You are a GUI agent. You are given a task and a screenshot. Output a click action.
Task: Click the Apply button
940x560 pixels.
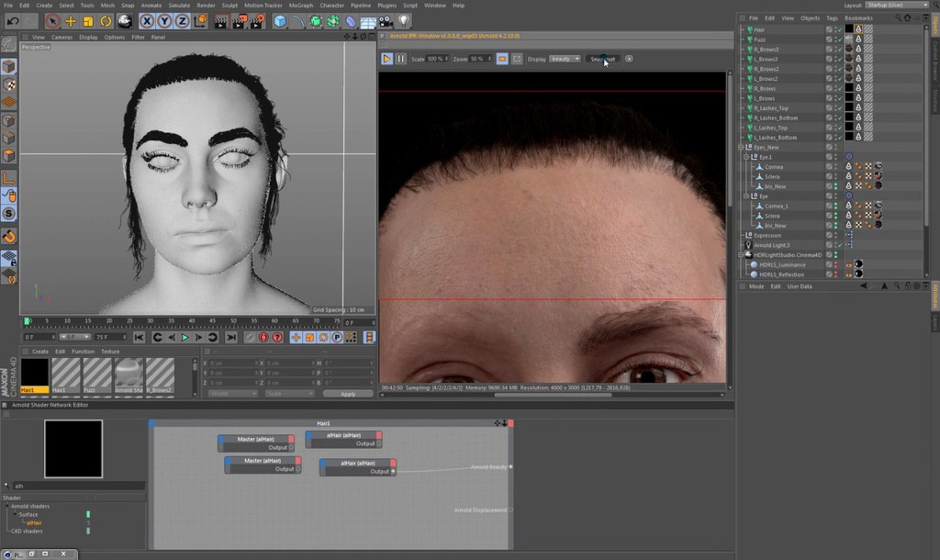tap(348, 394)
